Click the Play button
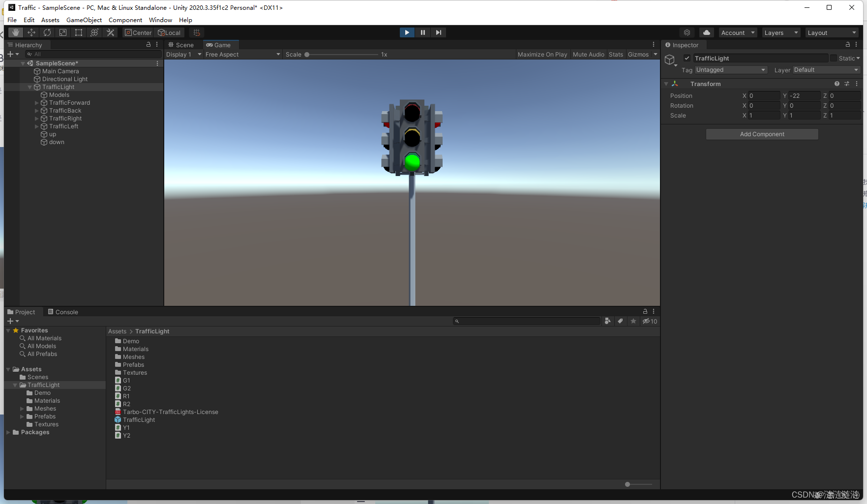 point(407,32)
